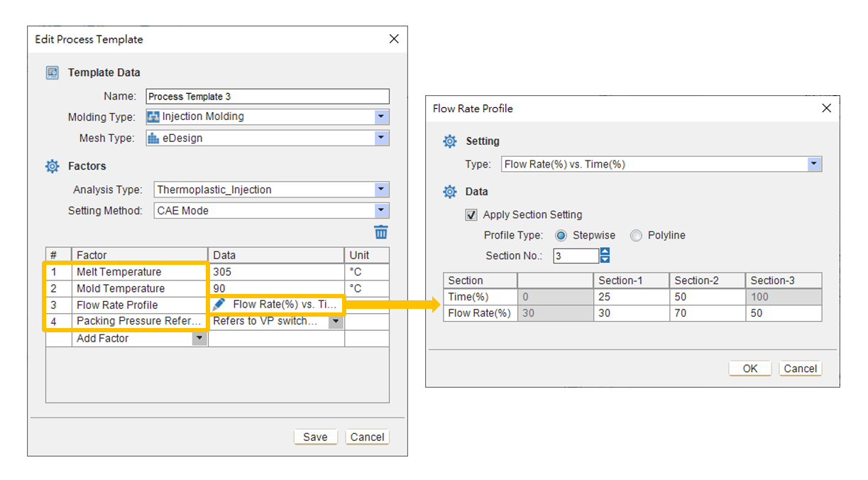Close the Flow Rate Profile dialog
Screen dimensions: 868x480
(x=826, y=108)
